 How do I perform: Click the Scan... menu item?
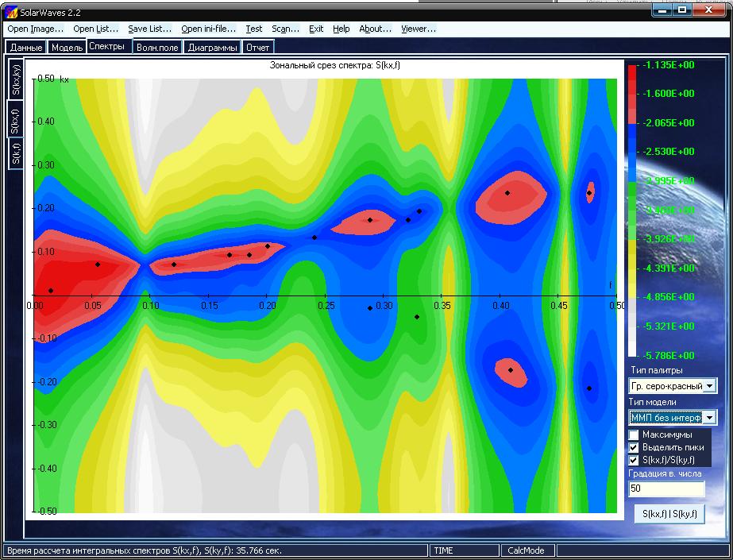285,29
